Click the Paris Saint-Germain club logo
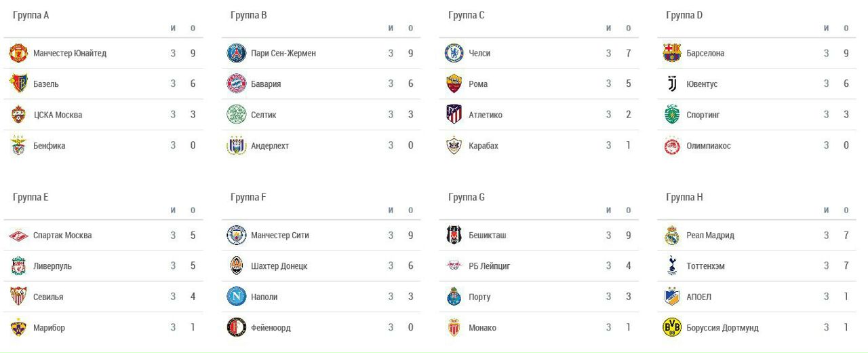 click(x=236, y=53)
